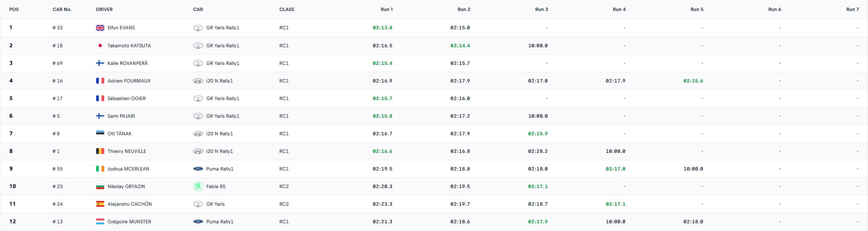Viewport: 868px width, 231px height.
Task: Click car number #69 in row three
Action: [x=58, y=63]
